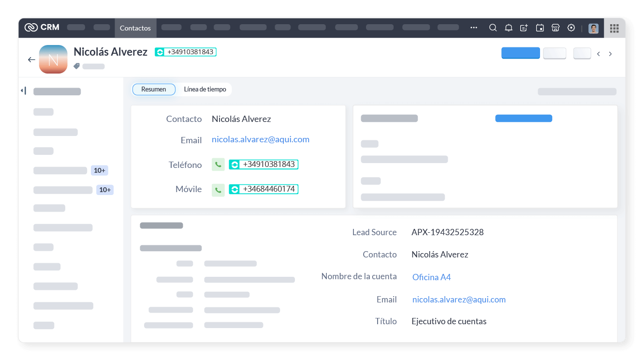Open the apps grid launcher

[615, 28]
